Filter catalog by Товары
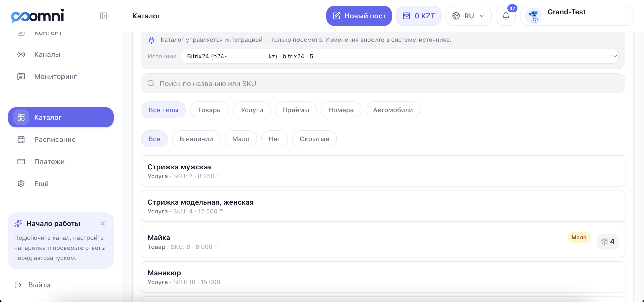 click(210, 110)
